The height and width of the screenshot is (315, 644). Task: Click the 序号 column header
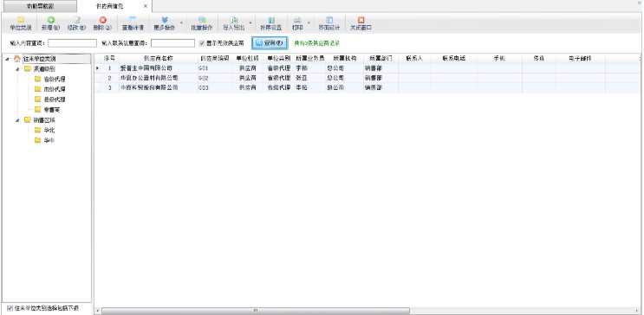109,59
